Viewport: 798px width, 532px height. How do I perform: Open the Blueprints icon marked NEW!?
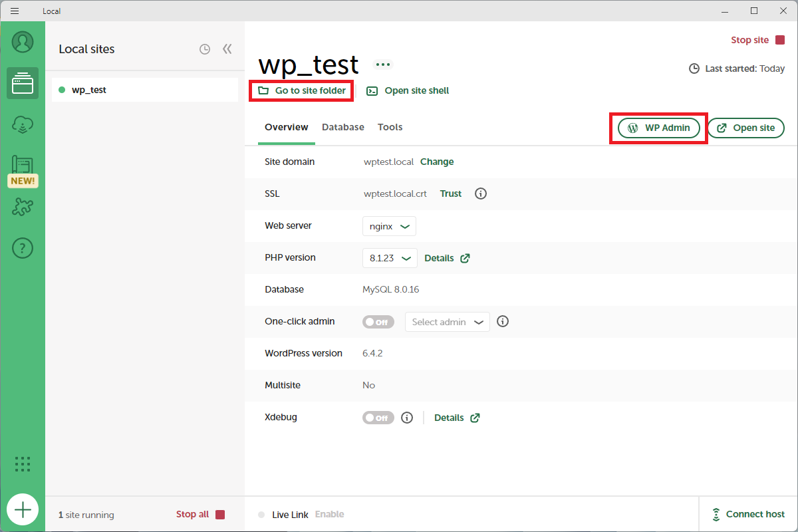(23, 166)
